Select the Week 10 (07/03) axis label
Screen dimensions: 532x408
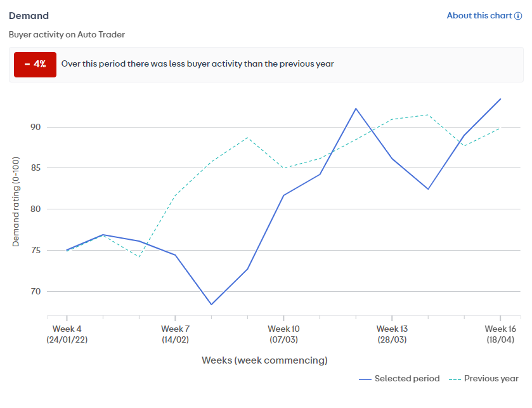pyautogui.click(x=283, y=334)
